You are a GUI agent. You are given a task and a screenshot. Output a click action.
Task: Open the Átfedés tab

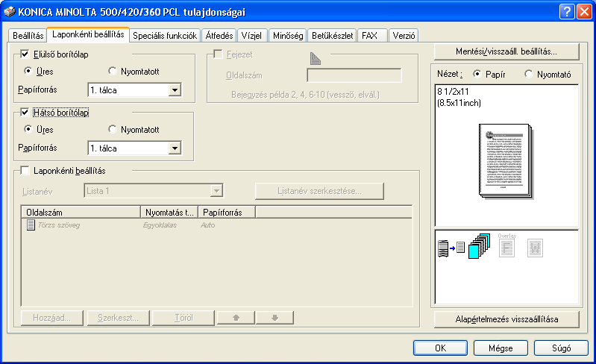coord(219,36)
